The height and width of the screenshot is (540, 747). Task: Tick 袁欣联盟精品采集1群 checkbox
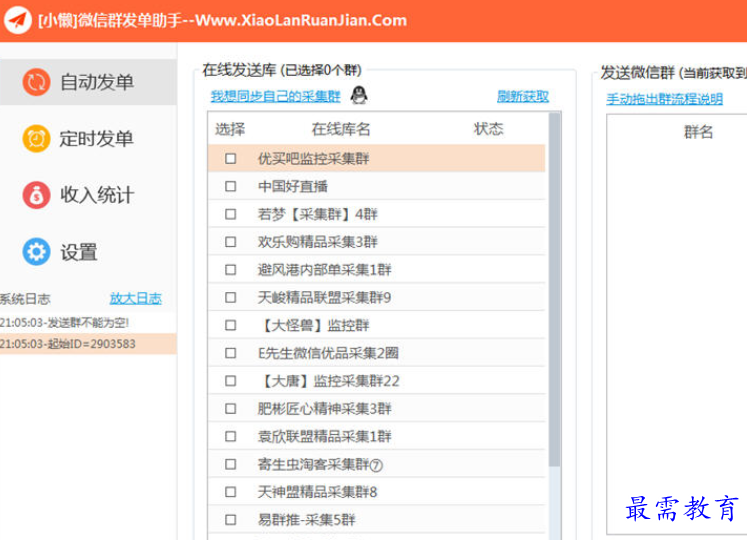231,436
